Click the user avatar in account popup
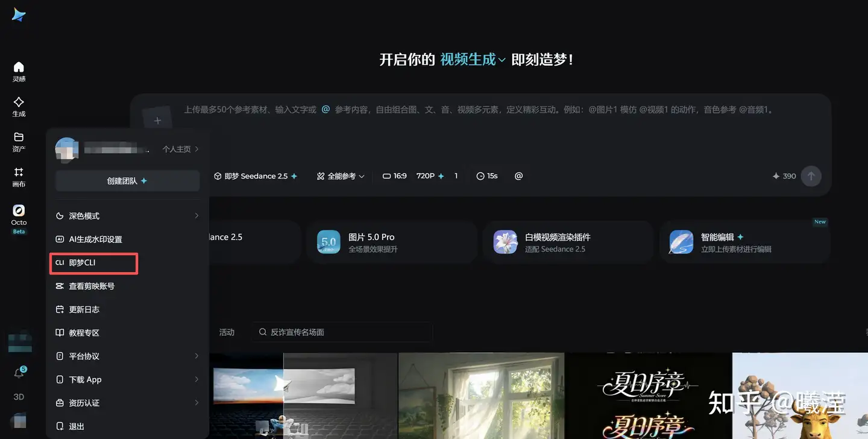The image size is (868, 439). click(67, 149)
